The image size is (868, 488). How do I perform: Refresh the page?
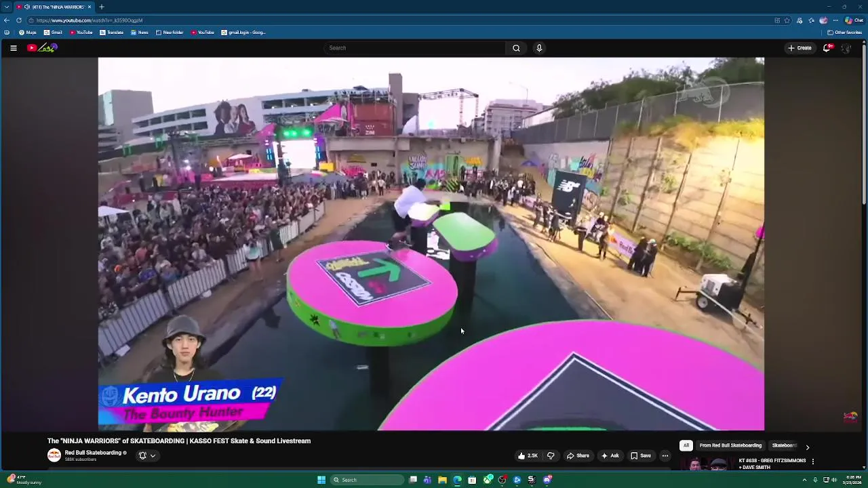tap(19, 20)
